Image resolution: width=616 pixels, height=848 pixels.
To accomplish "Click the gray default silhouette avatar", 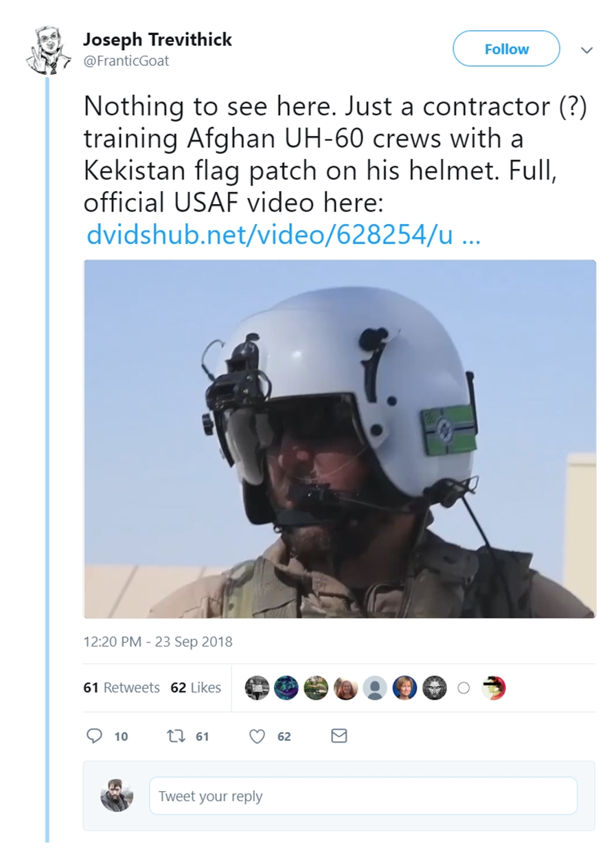I will coord(375,688).
